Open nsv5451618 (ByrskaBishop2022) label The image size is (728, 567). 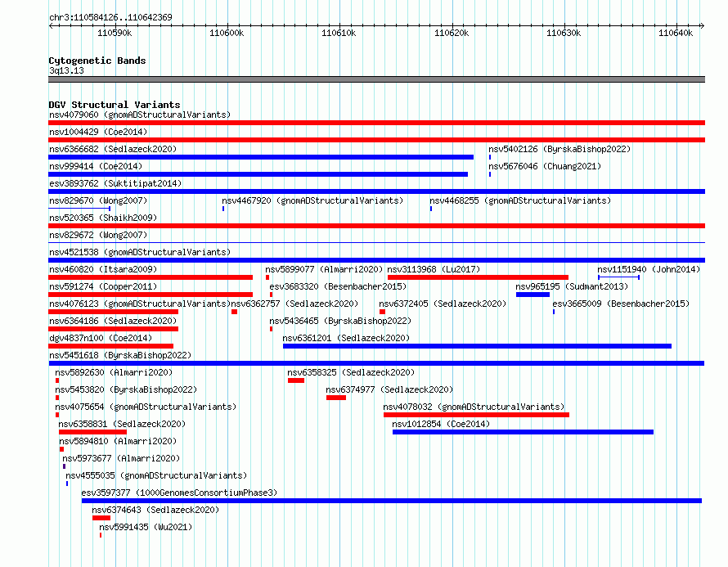coord(120,355)
